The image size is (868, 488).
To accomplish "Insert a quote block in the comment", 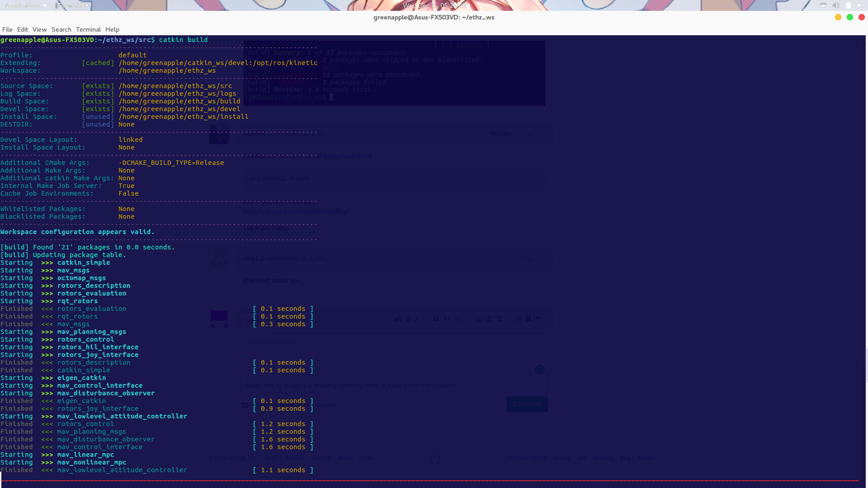I will point(436,318).
